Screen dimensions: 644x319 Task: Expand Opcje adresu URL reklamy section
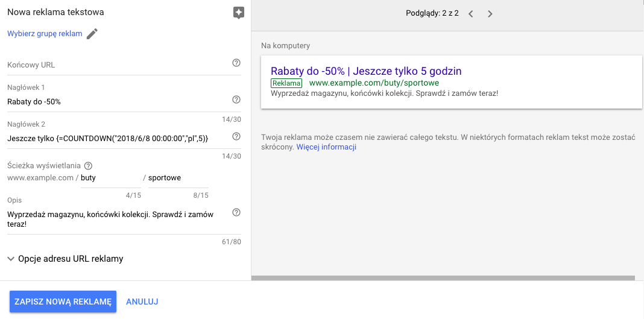(65, 259)
